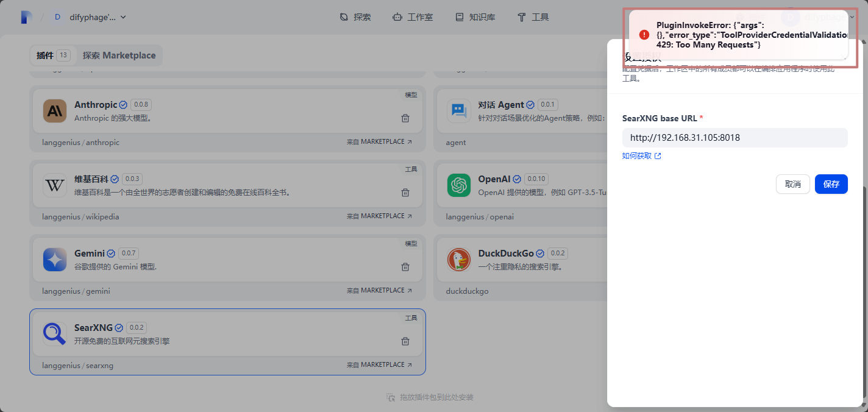Viewport: 868px width, 412px height.
Task: Switch to the 插件 tab
Action: 53,55
